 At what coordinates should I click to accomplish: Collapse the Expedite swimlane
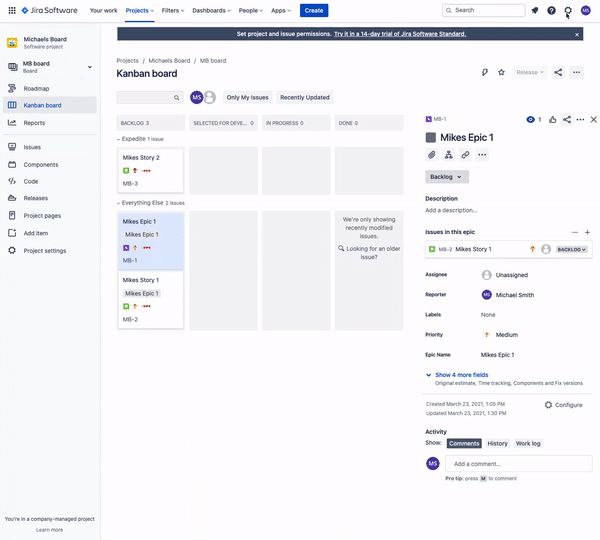coord(120,139)
